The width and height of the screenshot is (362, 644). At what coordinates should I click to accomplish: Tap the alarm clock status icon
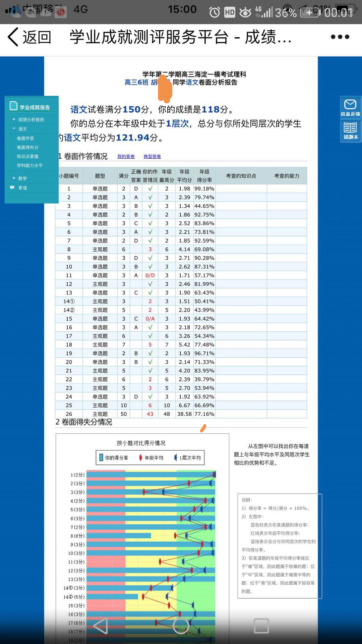coord(215,13)
